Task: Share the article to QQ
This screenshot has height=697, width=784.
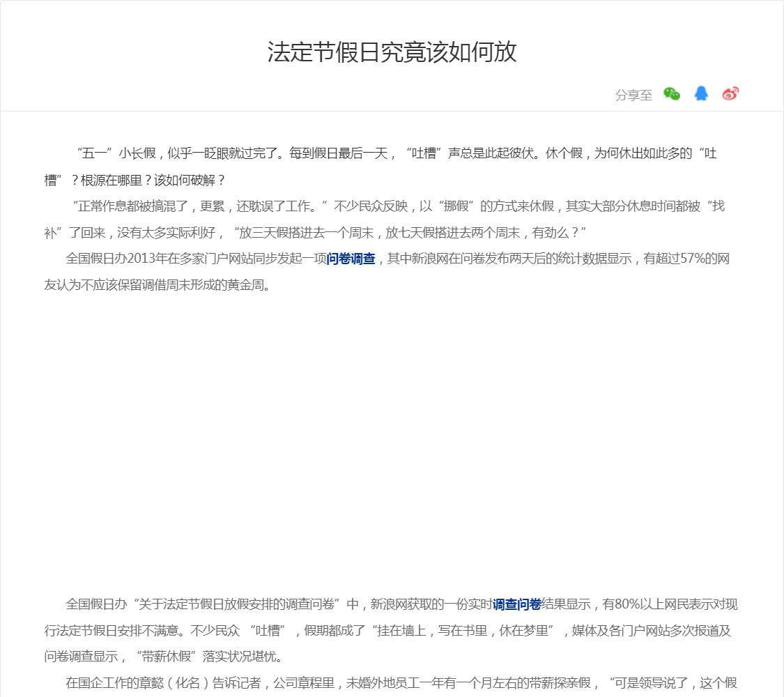Action: pos(701,93)
